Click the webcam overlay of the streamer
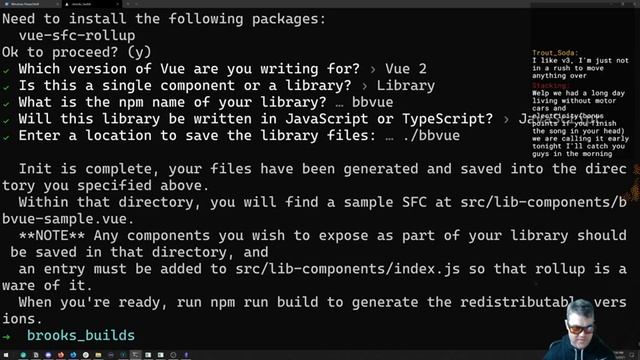640x360 pixels. click(x=580, y=329)
